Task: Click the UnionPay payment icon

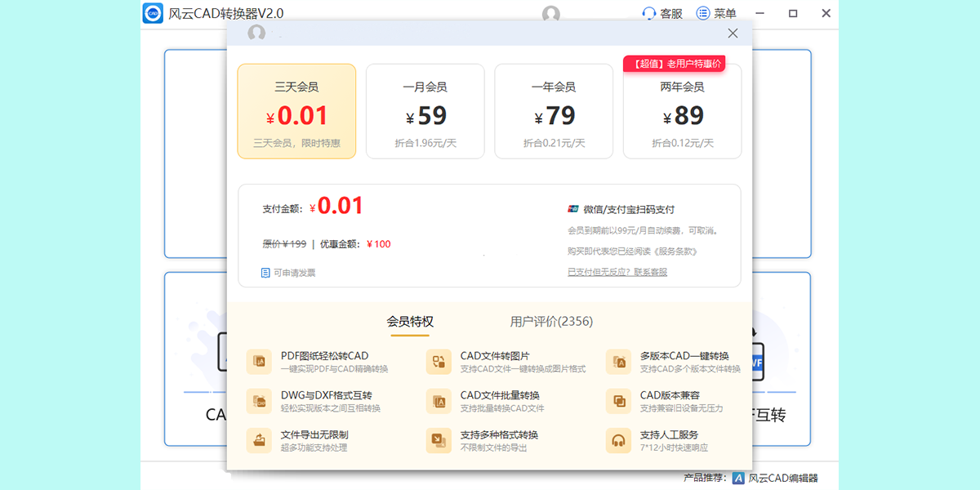Action: [x=573, y=210]
